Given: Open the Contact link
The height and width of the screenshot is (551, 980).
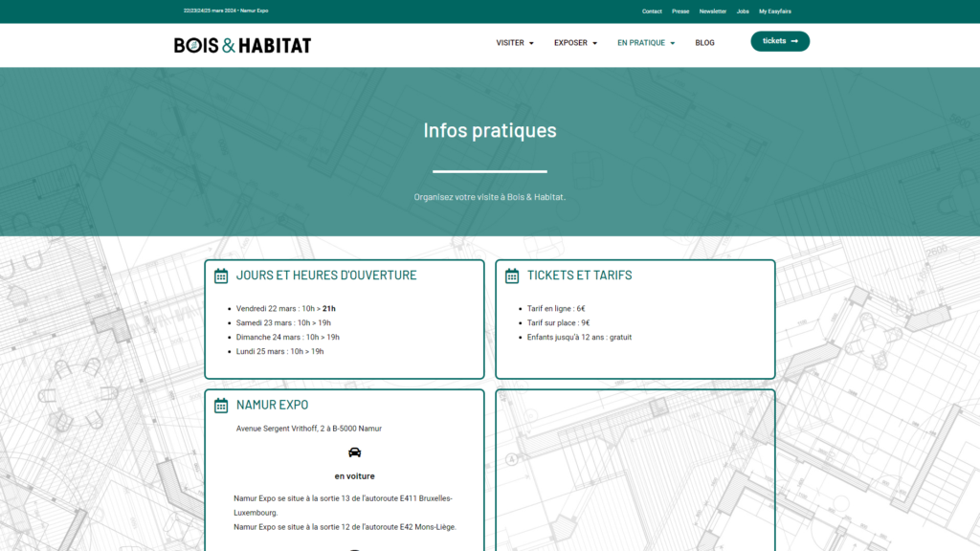Looking at the screenshot, I should (652, 11).
